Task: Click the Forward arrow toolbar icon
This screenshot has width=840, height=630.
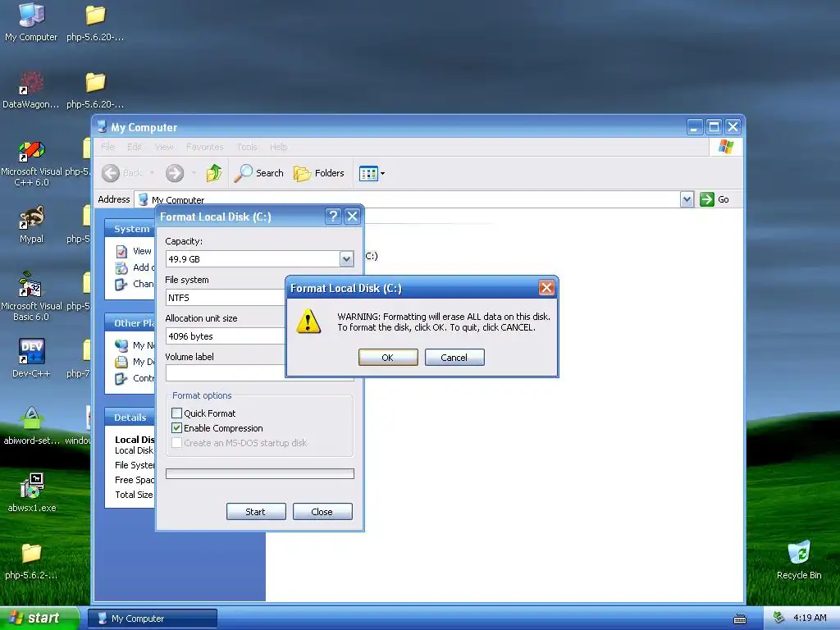Action: click(x=175, y=173)
